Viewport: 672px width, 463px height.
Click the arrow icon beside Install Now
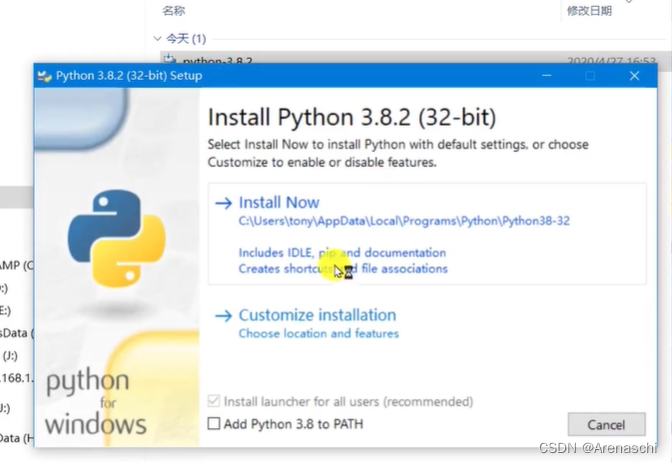(223, 203)
